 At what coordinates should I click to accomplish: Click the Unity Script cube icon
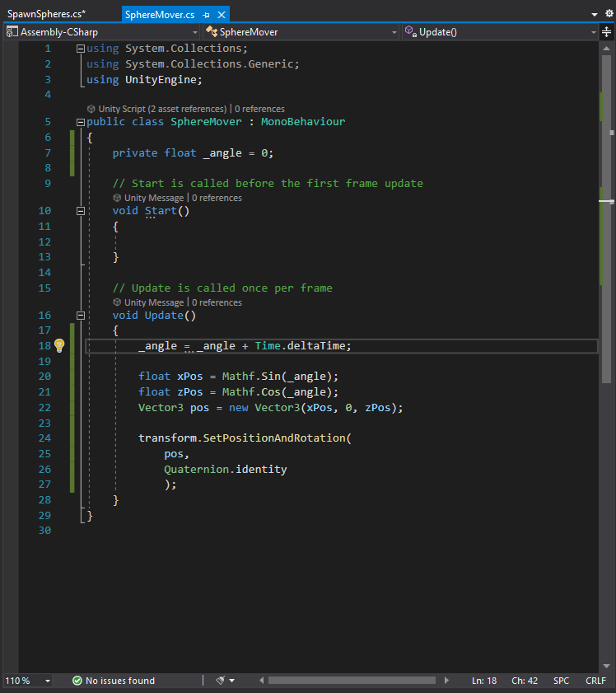click(91, 109)
